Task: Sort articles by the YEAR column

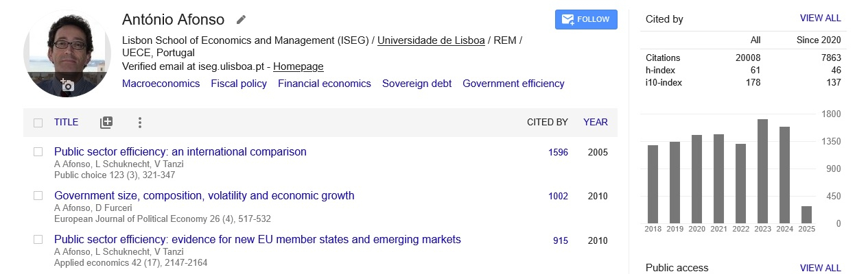Action: tap(595, 123)
